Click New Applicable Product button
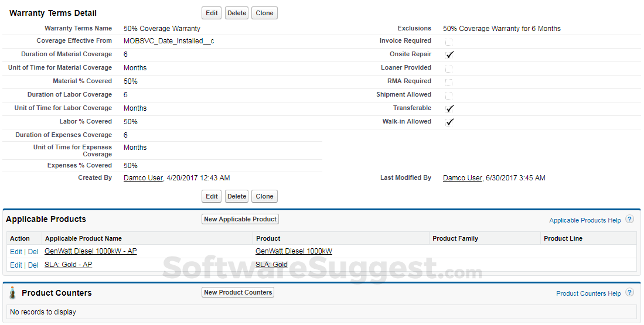Screen dimensions: 644x325 click(240, 219)
